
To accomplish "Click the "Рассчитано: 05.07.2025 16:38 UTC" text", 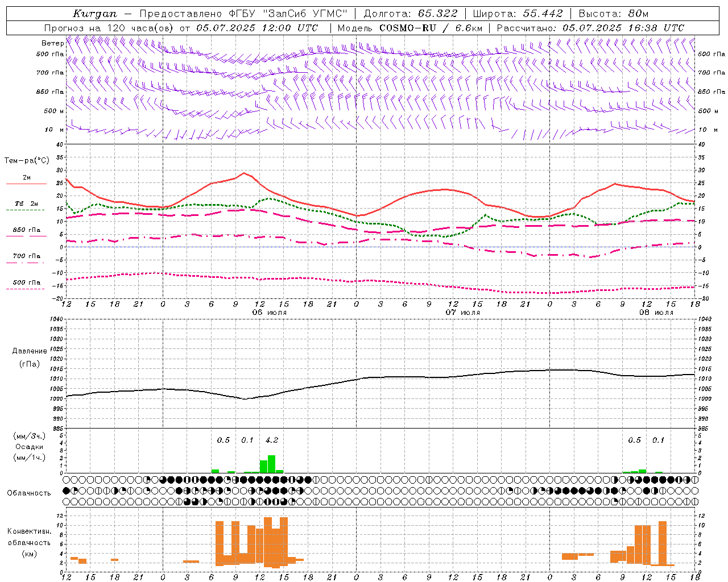I will point(590,28).
